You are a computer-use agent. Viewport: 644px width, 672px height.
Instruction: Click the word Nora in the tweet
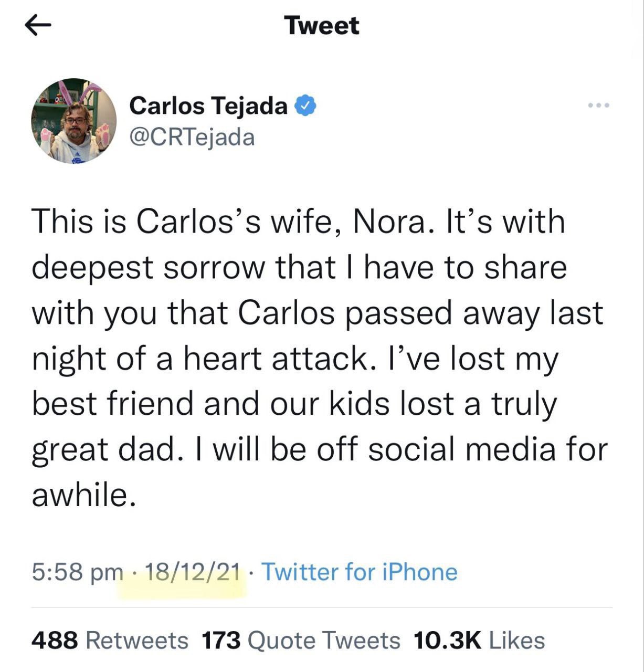tap(389, 222)
